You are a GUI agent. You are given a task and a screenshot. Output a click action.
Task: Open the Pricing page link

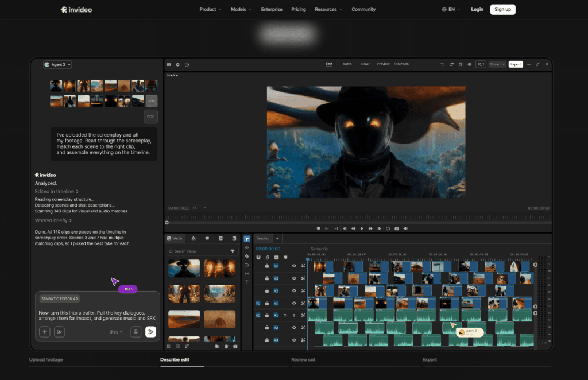(299, 9)
